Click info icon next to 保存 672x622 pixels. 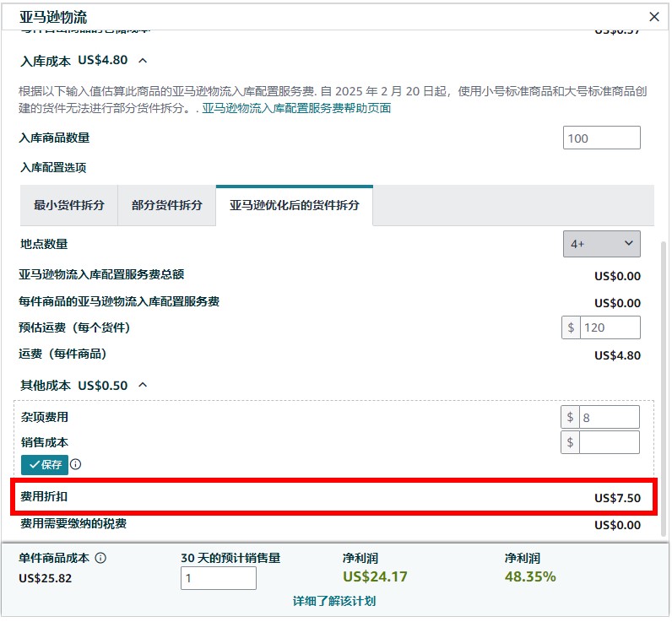[x=76, y=464]
